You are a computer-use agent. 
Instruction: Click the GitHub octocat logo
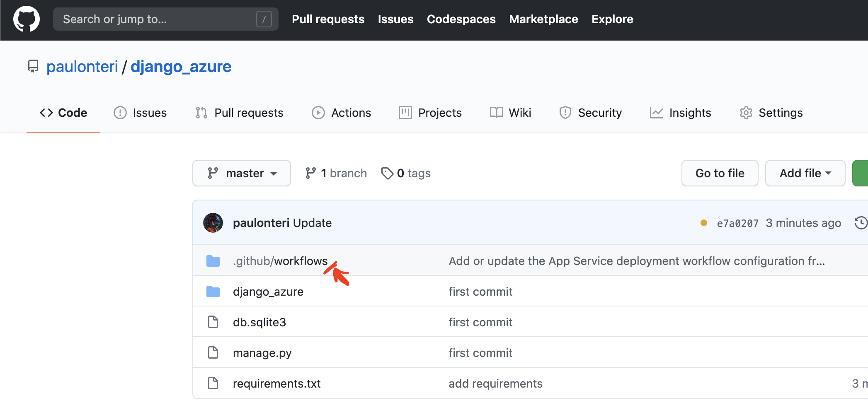click(27, 19)
